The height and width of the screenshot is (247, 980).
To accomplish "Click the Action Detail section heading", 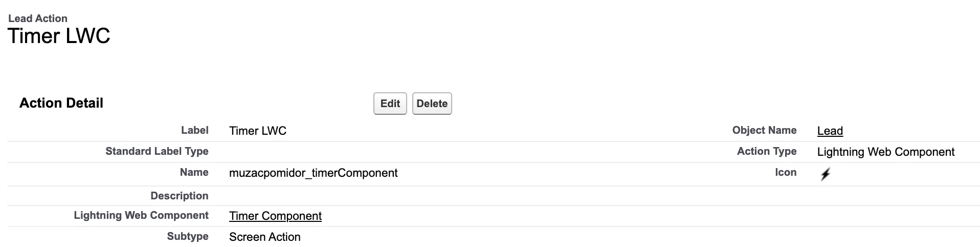I will (61, 103).
